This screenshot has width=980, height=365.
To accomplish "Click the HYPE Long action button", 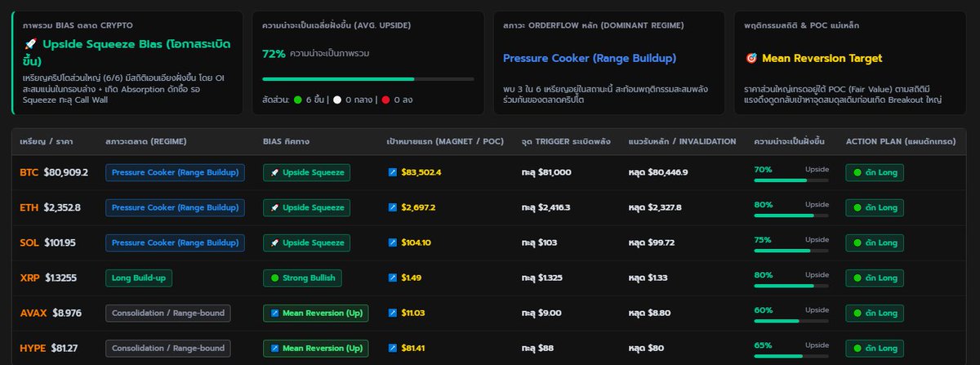I will 875,348.
